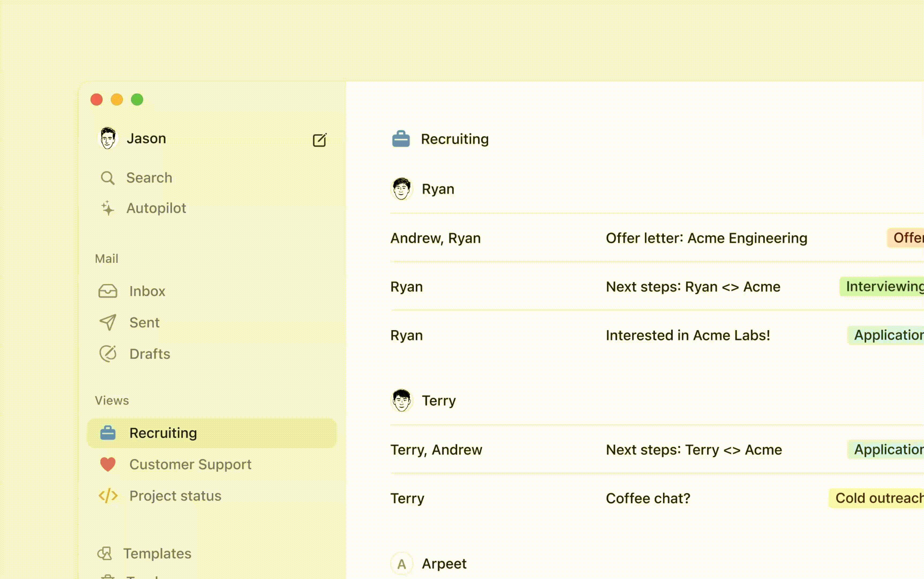The width and height of the screenshot is (924, 579).
Task: Click the Recruiting briefcase header icon
Action: point(401,139)
